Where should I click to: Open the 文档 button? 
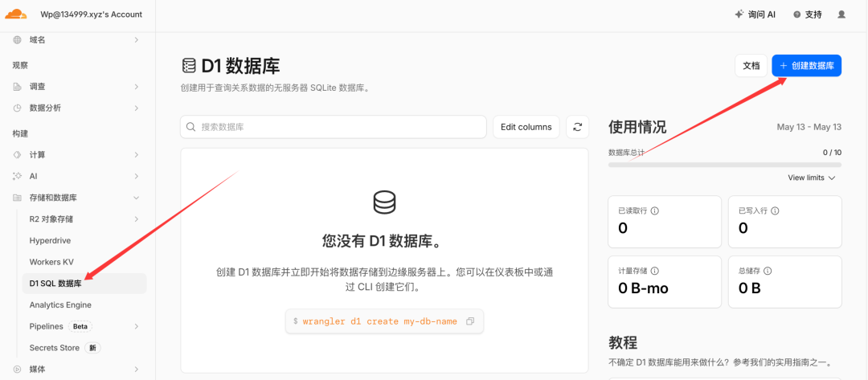tap(751, 65)
